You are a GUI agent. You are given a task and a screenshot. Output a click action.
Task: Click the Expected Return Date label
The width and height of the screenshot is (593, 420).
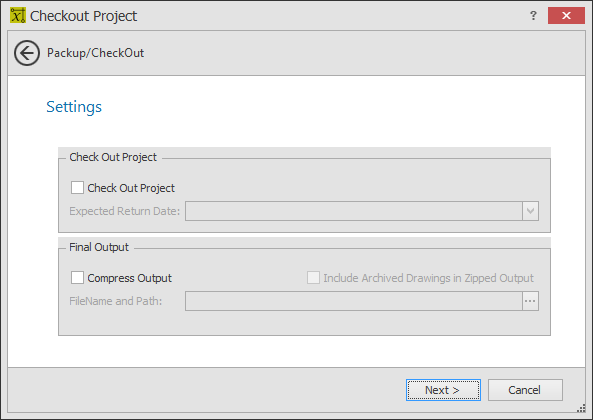pos(124,211)
